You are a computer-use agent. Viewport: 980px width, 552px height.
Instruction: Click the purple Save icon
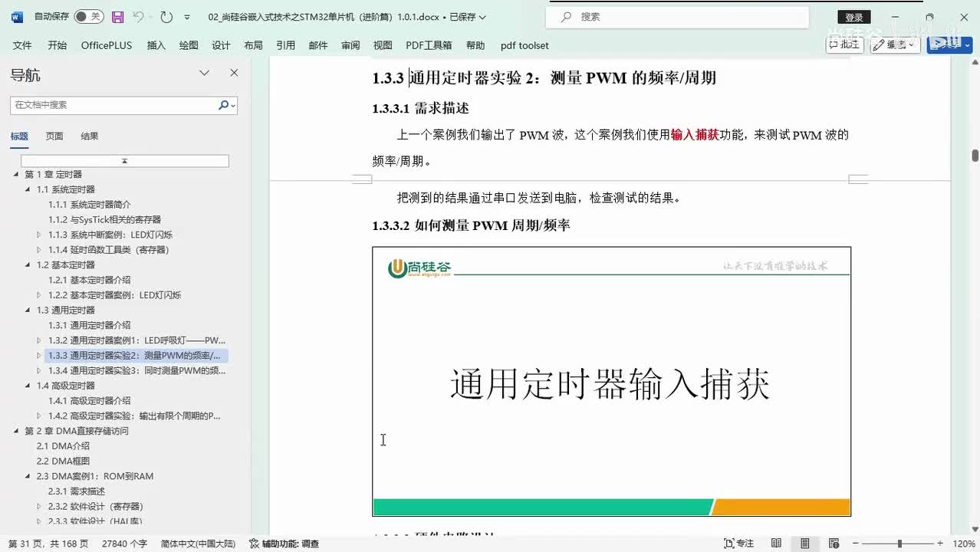coord(117,16)
